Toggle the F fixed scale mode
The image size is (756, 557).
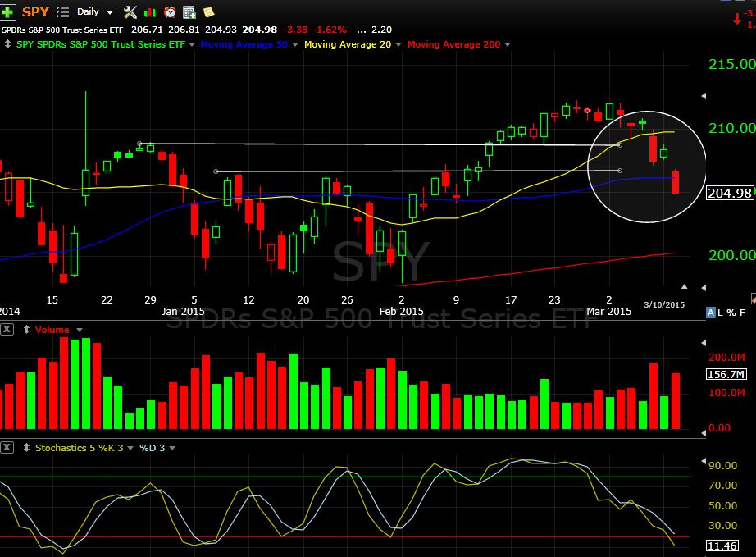(743, 313)
